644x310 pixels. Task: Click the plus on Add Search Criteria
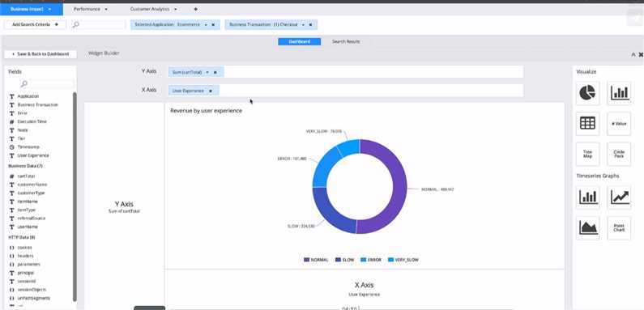click(57, 24)
